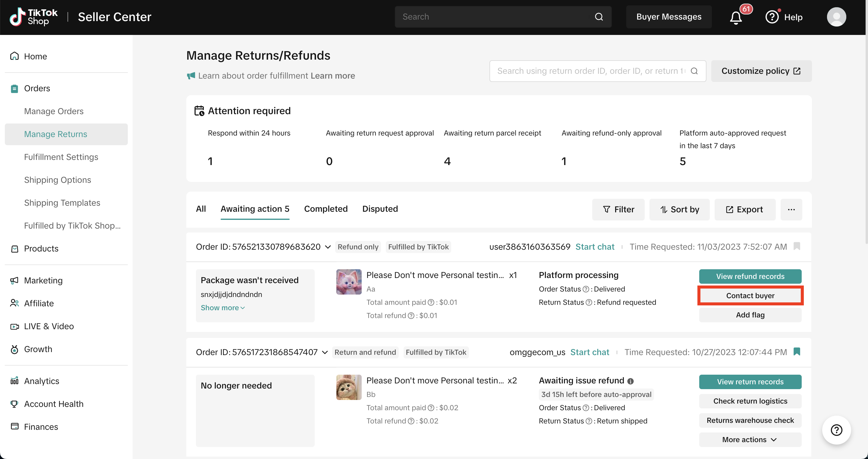
Task: Click info icon beside Awaiting issue refund
Action: [x=631, y=381]
